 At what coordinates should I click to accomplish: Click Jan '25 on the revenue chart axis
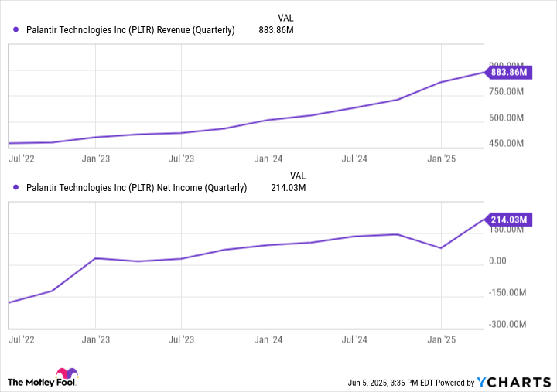(x=441, y=159)
